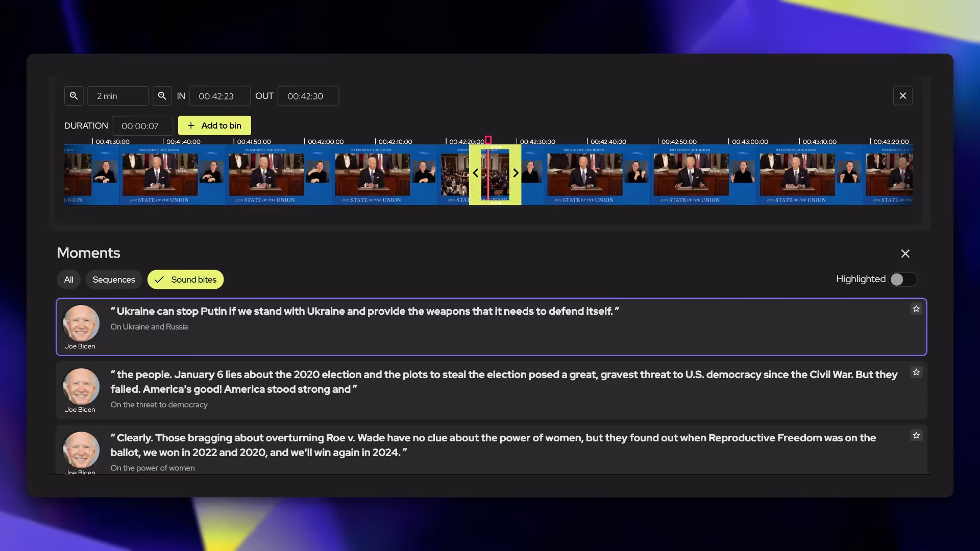Star the power of women sound bite
This screenshot has height=551, width=980.
916,436
